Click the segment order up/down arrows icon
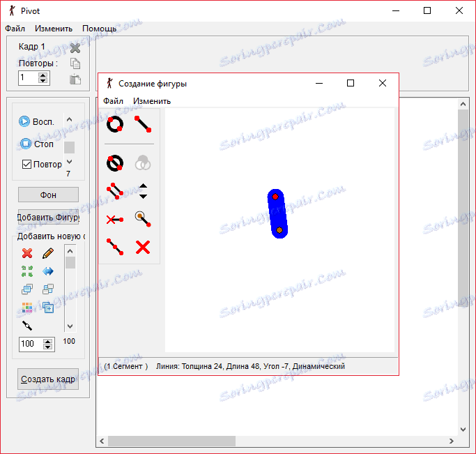 coord(143,191)
